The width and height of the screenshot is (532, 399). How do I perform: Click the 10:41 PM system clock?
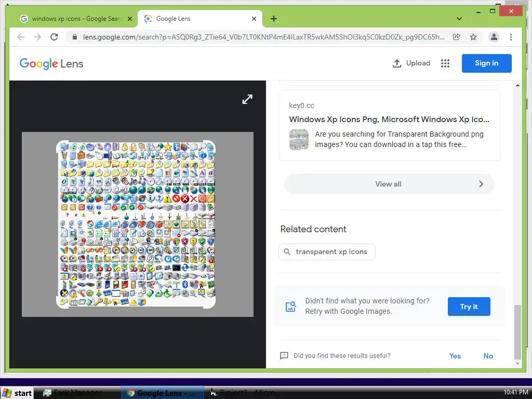(516, 392)
